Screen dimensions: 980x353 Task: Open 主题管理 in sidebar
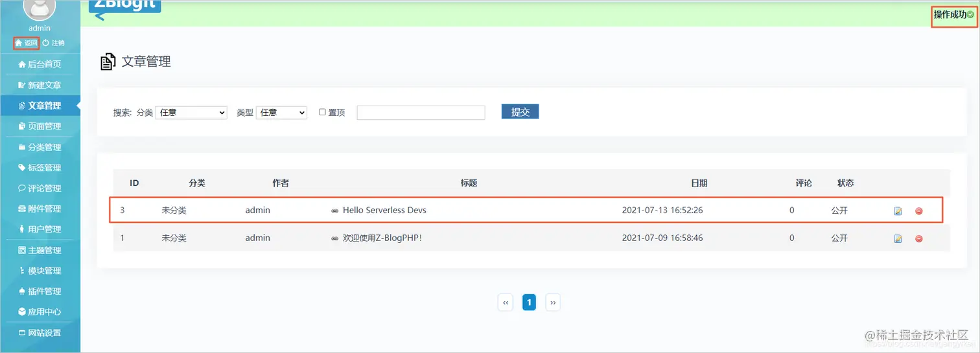pyautogui.click(x=40, y=250)
